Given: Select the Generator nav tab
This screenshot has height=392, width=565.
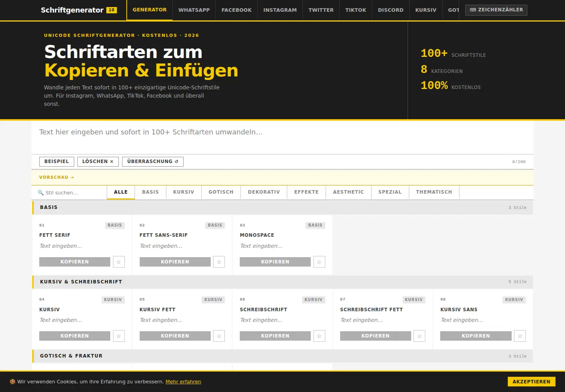Looking at the screenshot, I should point(149,10).
